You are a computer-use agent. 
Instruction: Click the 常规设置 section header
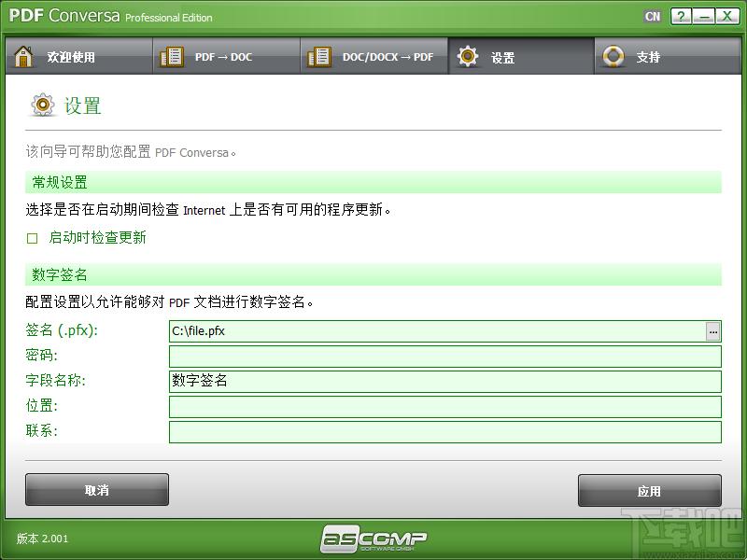click(373, 182)
